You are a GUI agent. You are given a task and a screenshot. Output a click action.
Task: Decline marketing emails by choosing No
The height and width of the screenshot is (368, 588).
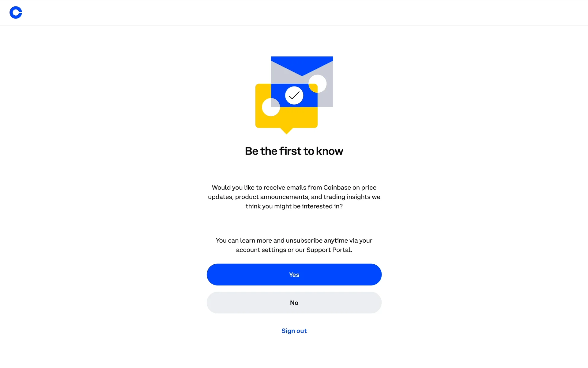pyautogui.click(x=294, y=303)
